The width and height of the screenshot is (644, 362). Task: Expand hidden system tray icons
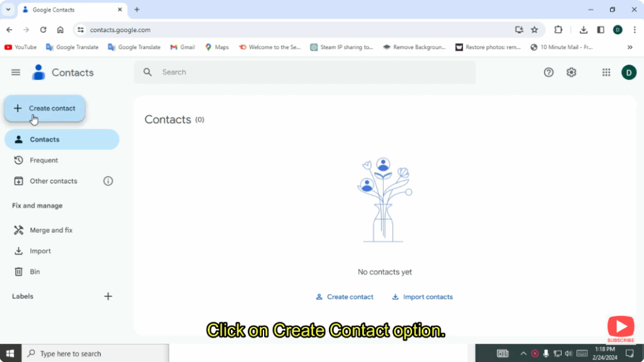[x=523, y=353]
